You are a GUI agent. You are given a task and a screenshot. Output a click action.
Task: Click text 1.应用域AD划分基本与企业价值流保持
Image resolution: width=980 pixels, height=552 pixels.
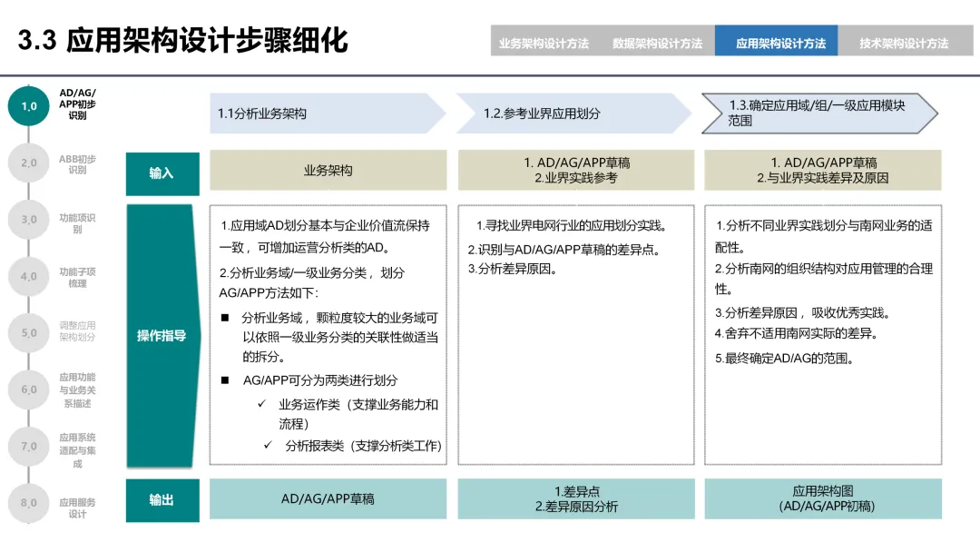click(325, 226)
